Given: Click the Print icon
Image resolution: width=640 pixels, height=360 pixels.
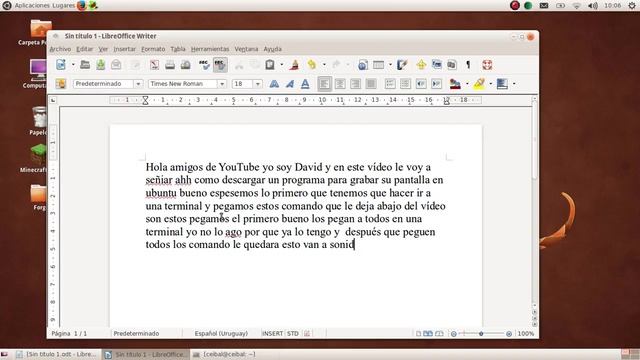Looking at the screenshot, I should 170,64.
